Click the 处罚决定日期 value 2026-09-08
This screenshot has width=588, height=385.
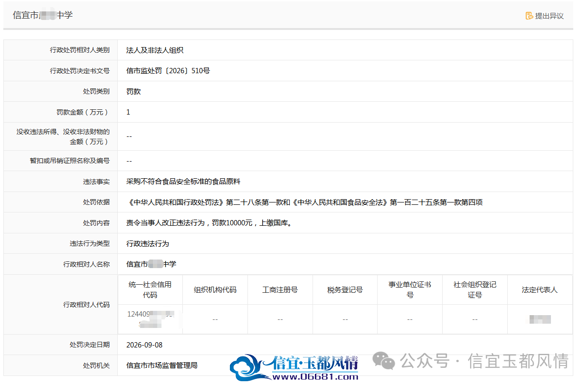pos(144,345)
